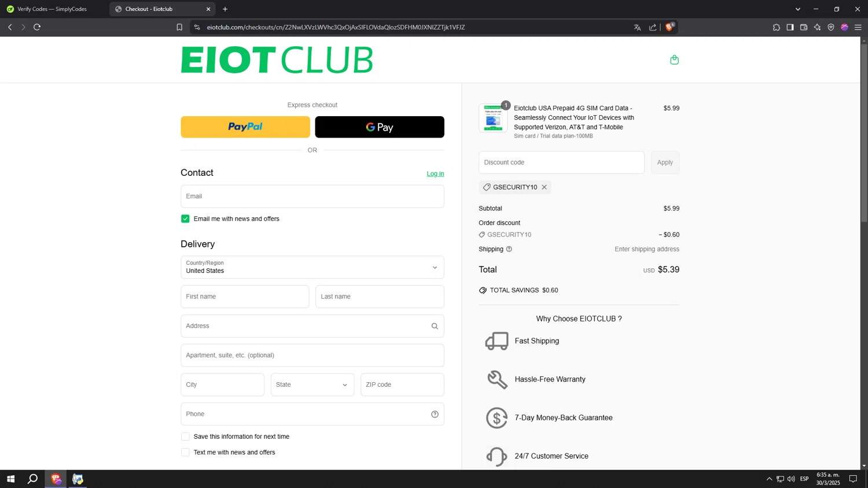
Task: Click the translate page icon
Action: click(x=637, y=27)
